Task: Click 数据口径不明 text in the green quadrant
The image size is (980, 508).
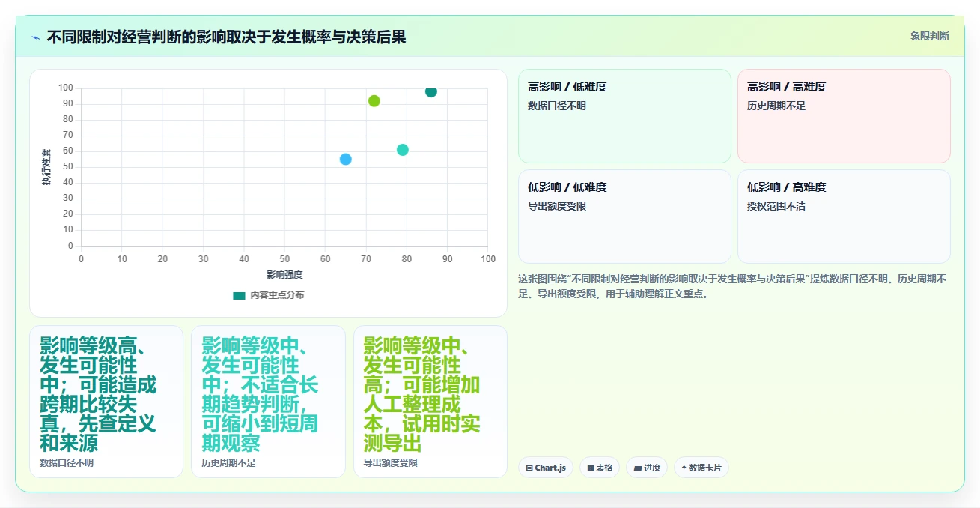Action: point(557,106)
